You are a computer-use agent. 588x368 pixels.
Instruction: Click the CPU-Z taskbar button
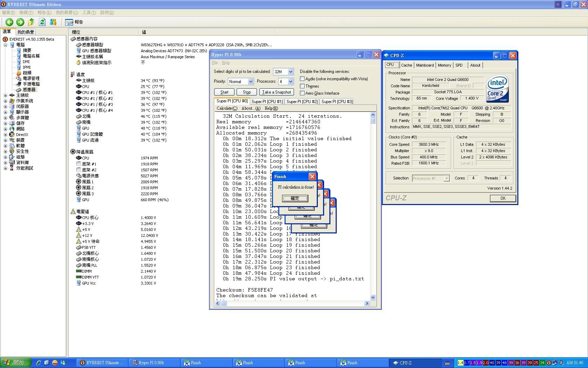click(415, 363)
